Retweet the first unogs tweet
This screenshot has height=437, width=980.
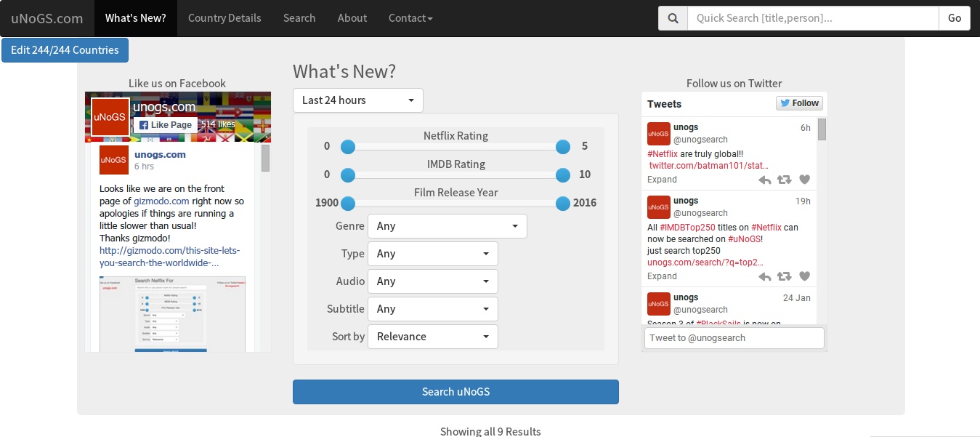784,180
